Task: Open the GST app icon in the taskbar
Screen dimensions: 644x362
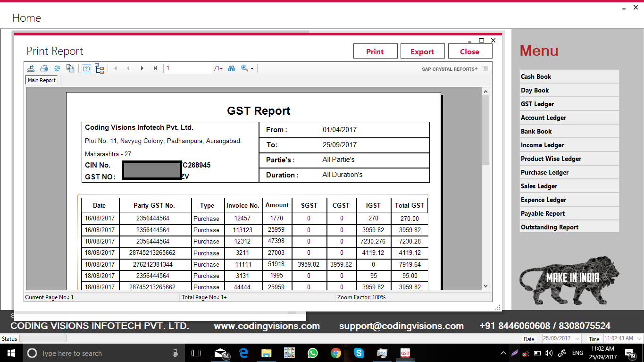Action: 405,353
